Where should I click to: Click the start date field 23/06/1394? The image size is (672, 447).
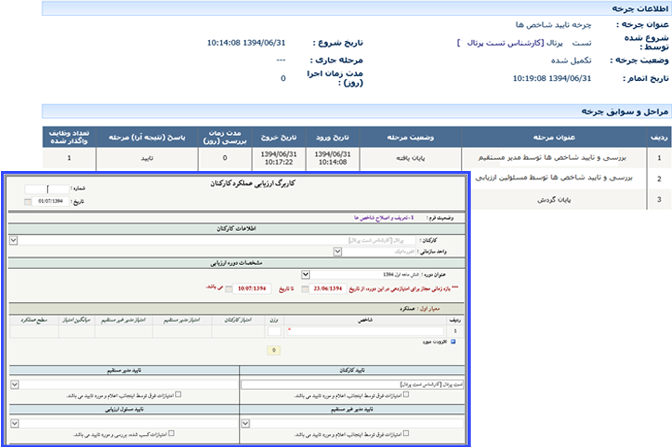coord(328,289)
